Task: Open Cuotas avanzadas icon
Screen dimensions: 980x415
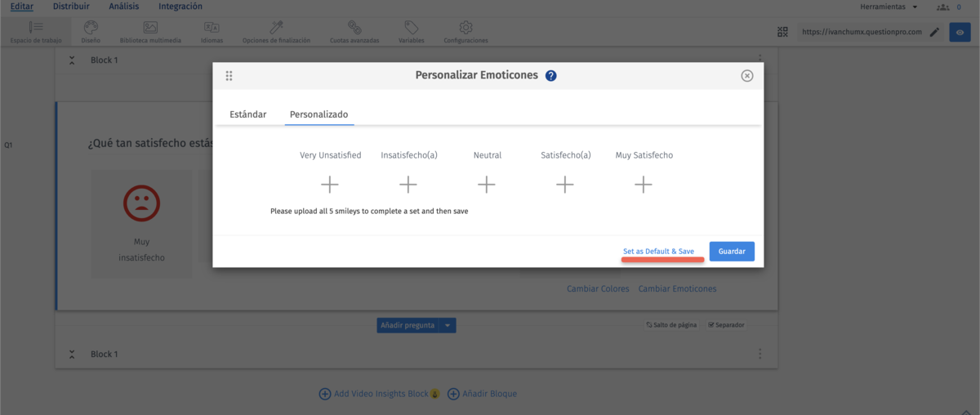Action: (354, 28)
